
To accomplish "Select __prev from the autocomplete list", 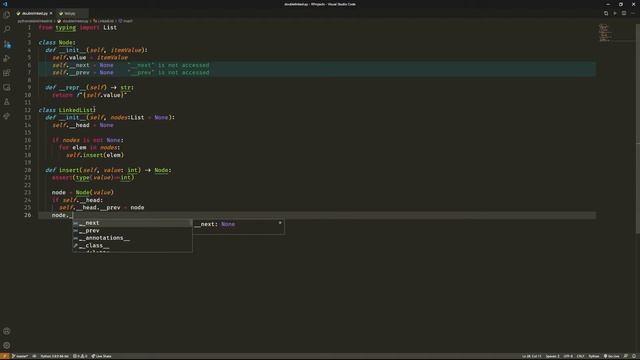I will [132, 231].
